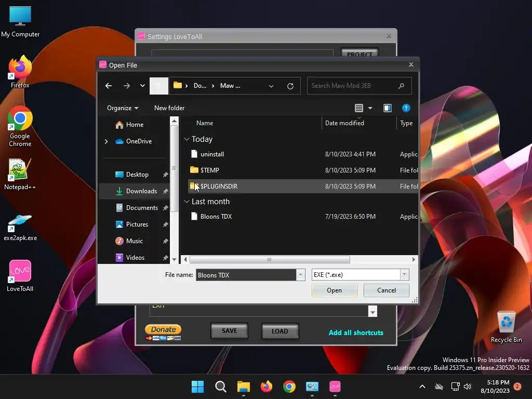Open the Organize menu
Screen dimensions: 532x399
(123, 108)
